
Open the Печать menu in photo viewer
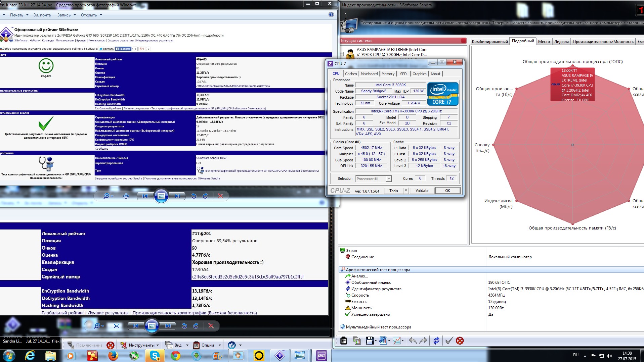pyautogui.click(x=17, y=15)
